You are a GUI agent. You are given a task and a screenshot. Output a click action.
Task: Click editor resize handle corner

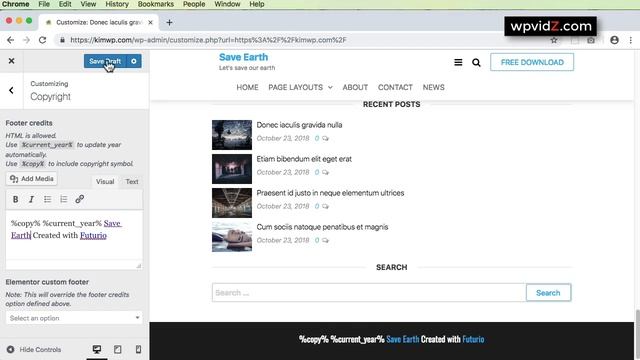coord(139,266)
